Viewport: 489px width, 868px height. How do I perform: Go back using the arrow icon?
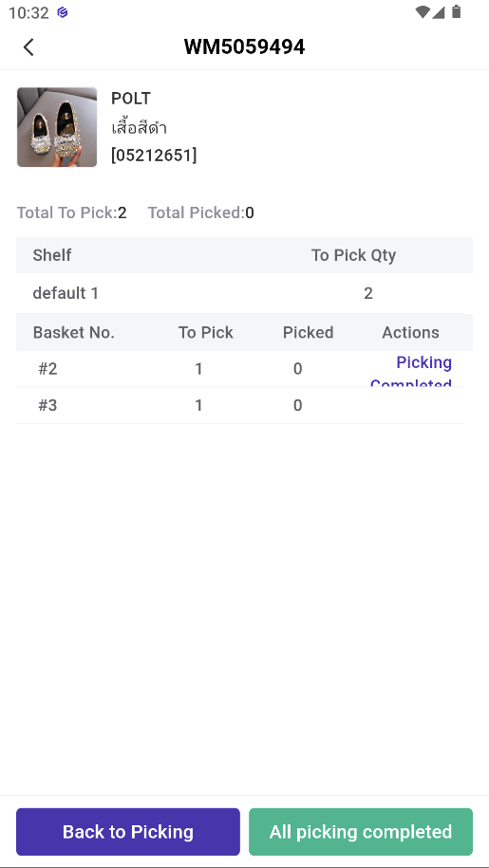pyautogui.click(x=28, y=47)
